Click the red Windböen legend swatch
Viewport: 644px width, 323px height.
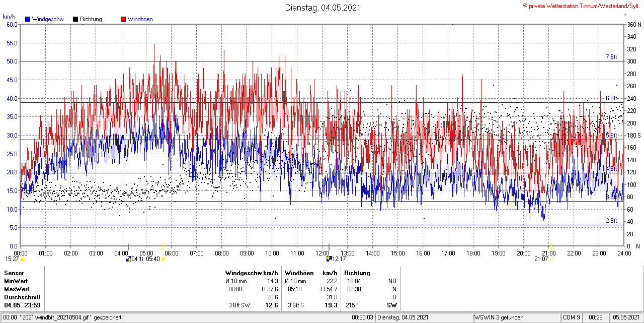123,19
